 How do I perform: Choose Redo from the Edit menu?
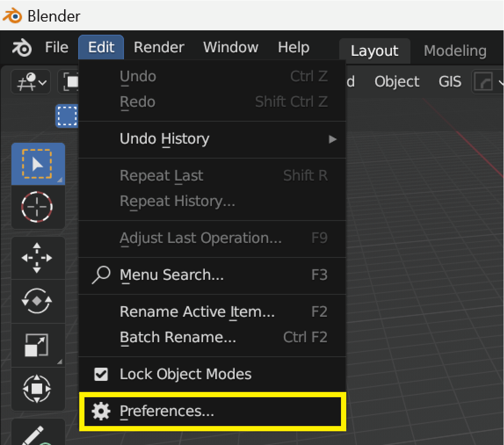[212, 102]
